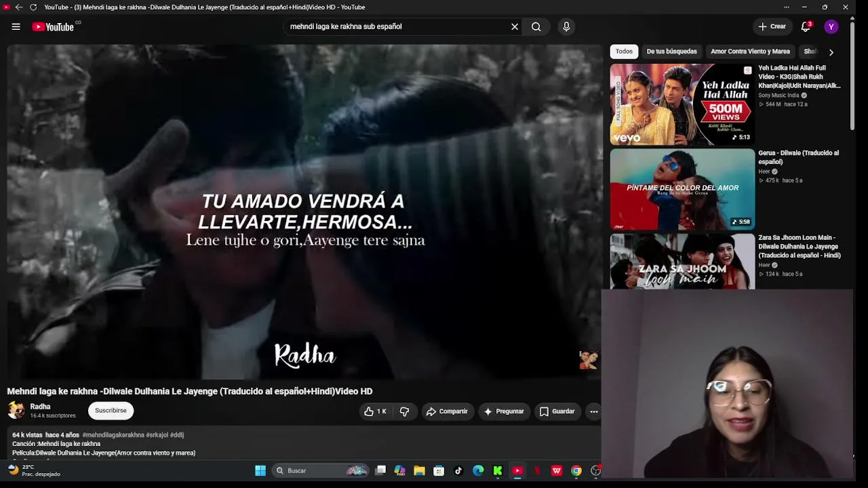Open the Gerua video thumbnail
Viewport: 868px width, 488px height.
(682, 189)
